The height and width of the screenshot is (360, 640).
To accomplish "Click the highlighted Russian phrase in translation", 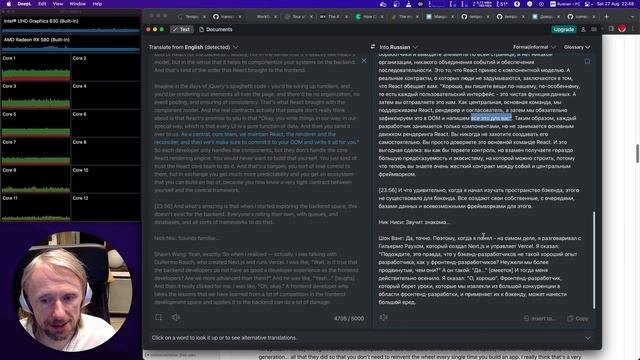I will click(491, 118).
